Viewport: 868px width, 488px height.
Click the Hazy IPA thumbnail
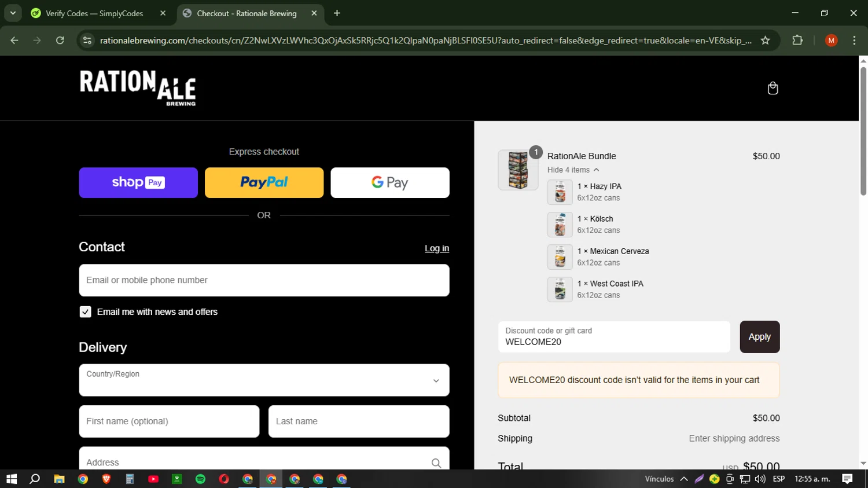(x=560, y=192)
